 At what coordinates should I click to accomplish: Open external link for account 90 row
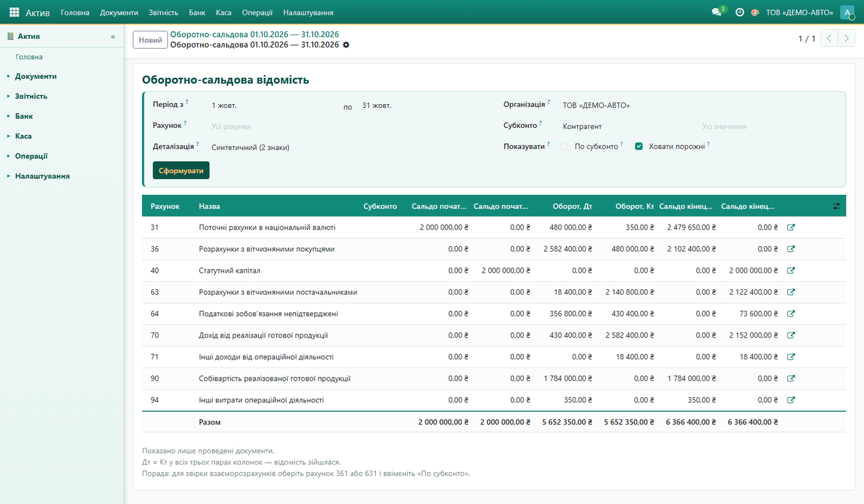click(x=791, y=379)
